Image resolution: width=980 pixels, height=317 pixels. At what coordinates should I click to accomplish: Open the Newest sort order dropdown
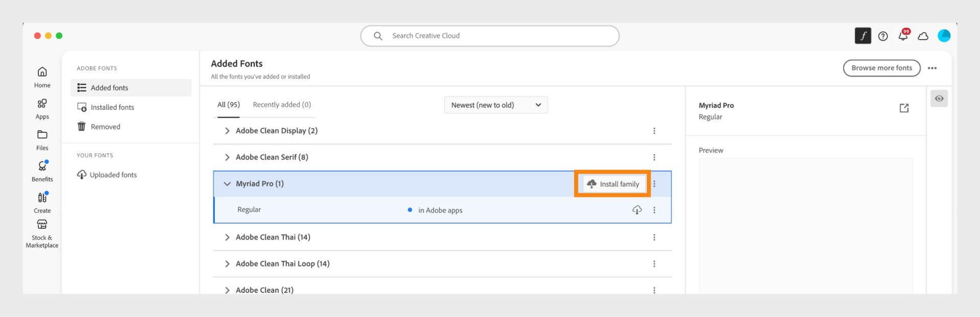tap(496, 105)
